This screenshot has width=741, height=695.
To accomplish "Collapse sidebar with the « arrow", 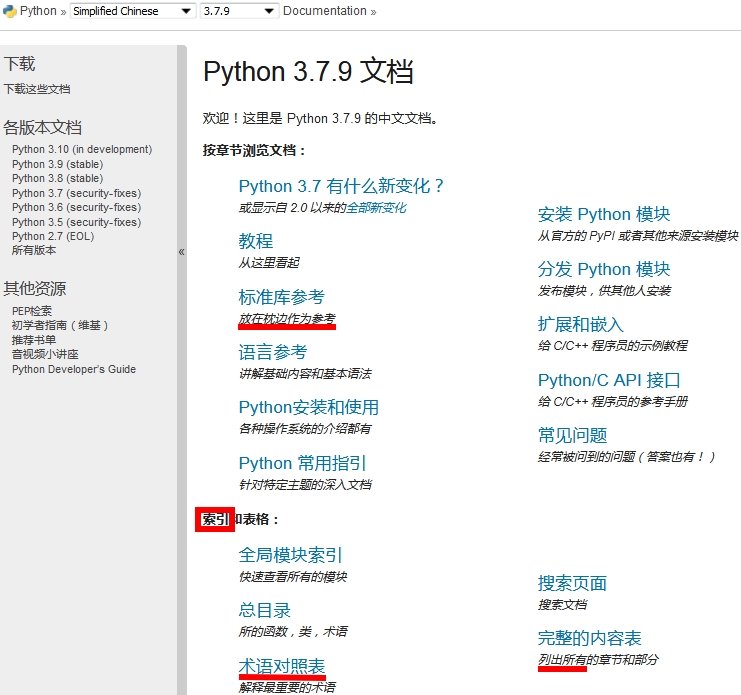I will coord(181,252).
